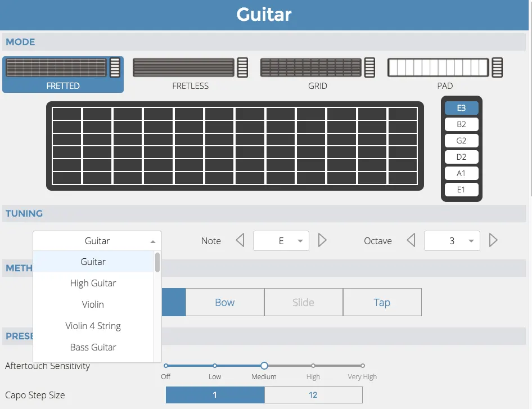Image resolution: width=532 pixels, height=409 pixels.
Task: Step Note to next value
Action: (322, 241)
